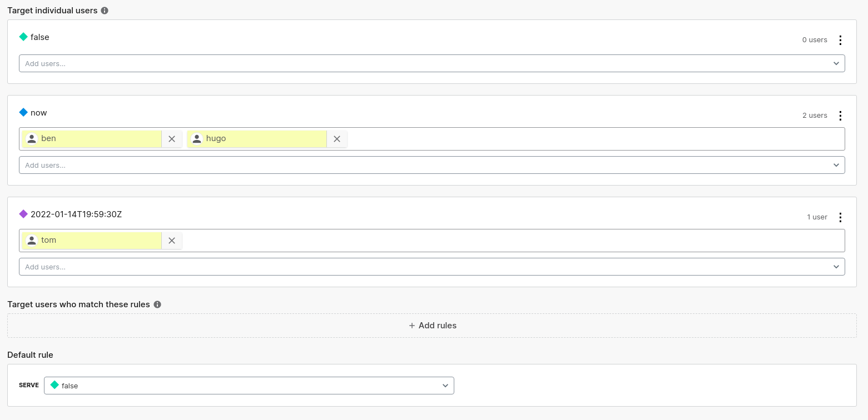Click the 0 users count label

pos(815,40)
